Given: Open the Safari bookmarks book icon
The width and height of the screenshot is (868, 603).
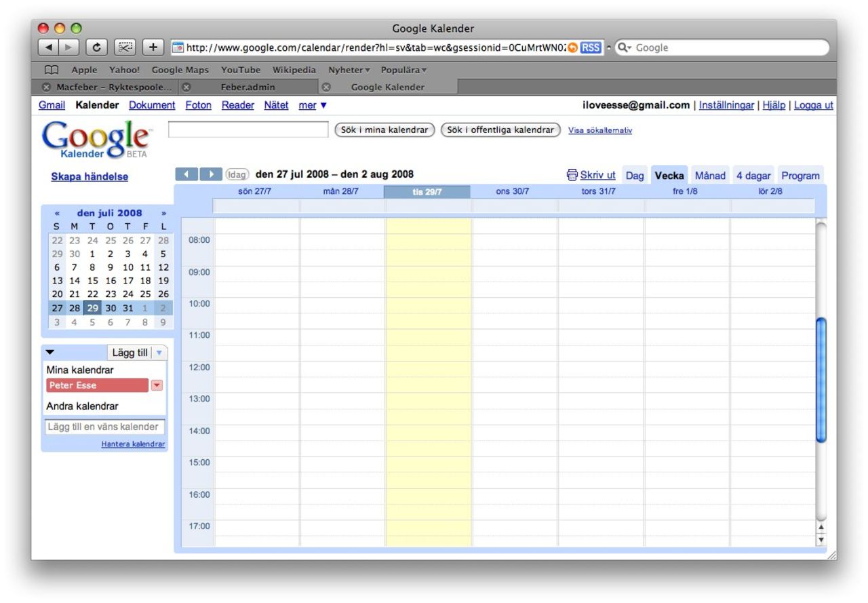Looking at the screenshot, I should (50, 69).
